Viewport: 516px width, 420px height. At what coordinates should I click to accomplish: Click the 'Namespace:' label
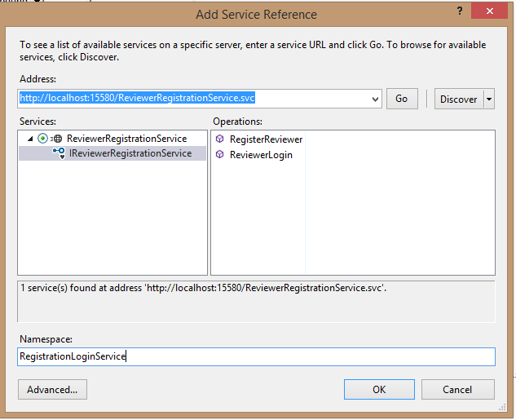[x=46, y=339]
